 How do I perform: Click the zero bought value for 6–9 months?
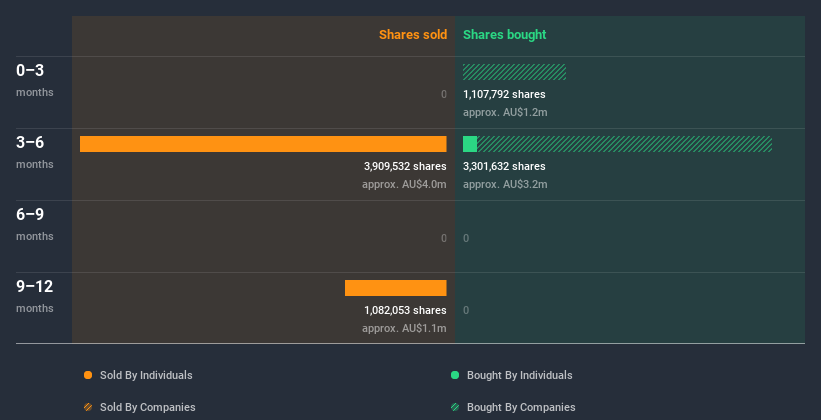point(466,238)
